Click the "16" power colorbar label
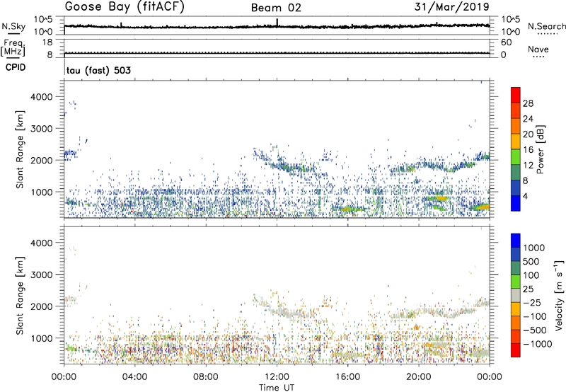Image resolution: width=566 pixels, height=392 pixels. pos(528,150)
